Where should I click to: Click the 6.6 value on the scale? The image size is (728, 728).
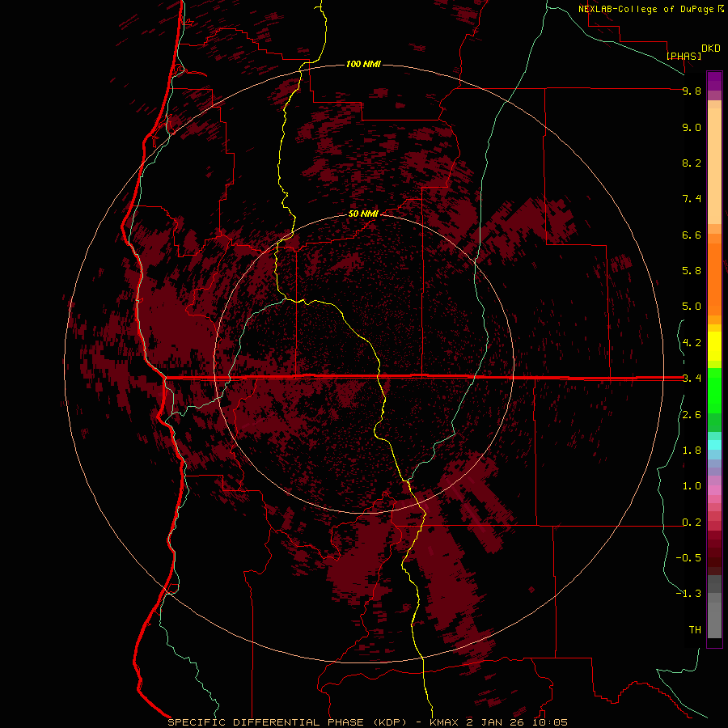[692, 235]
